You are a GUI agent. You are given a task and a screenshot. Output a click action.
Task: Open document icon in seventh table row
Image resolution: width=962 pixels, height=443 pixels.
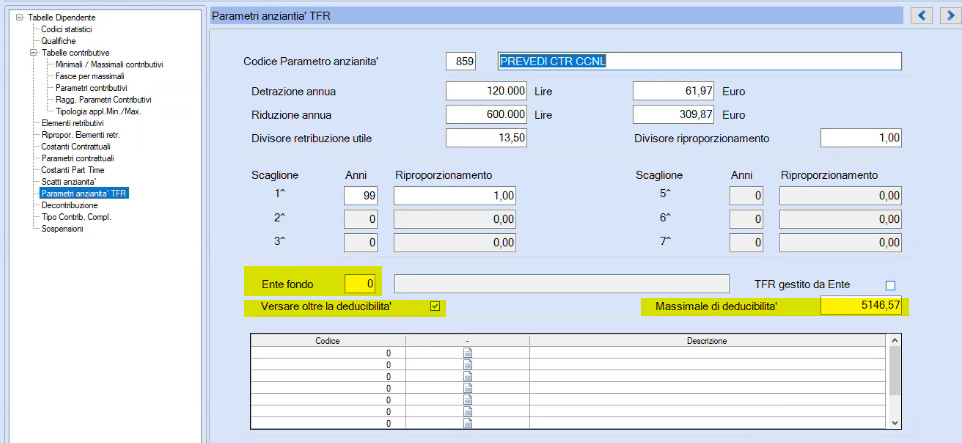click(467, 423)
